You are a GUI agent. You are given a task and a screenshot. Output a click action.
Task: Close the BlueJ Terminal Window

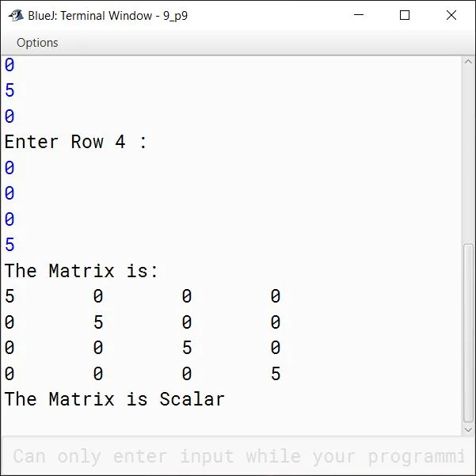pyautogui.click(x=451, y=15)
